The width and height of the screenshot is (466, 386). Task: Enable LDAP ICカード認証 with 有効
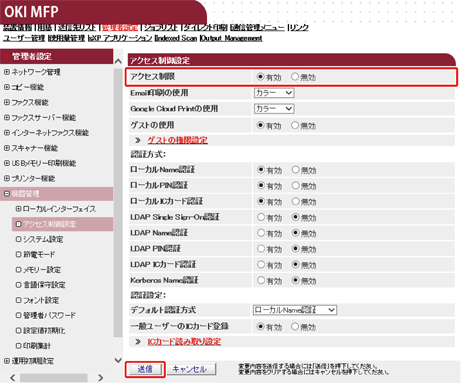[x=261, y=265]
